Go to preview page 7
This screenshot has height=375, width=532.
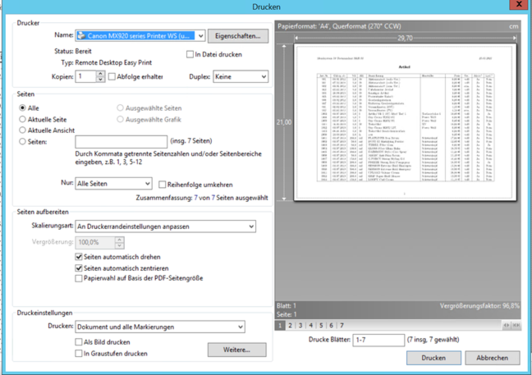(342, 325)
